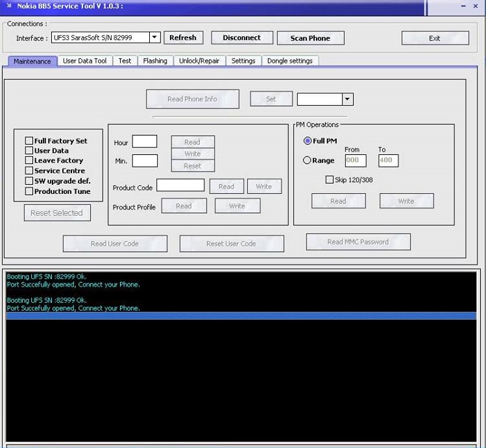Click the Set button
486x448 pixels.
(x=271, y=99)
